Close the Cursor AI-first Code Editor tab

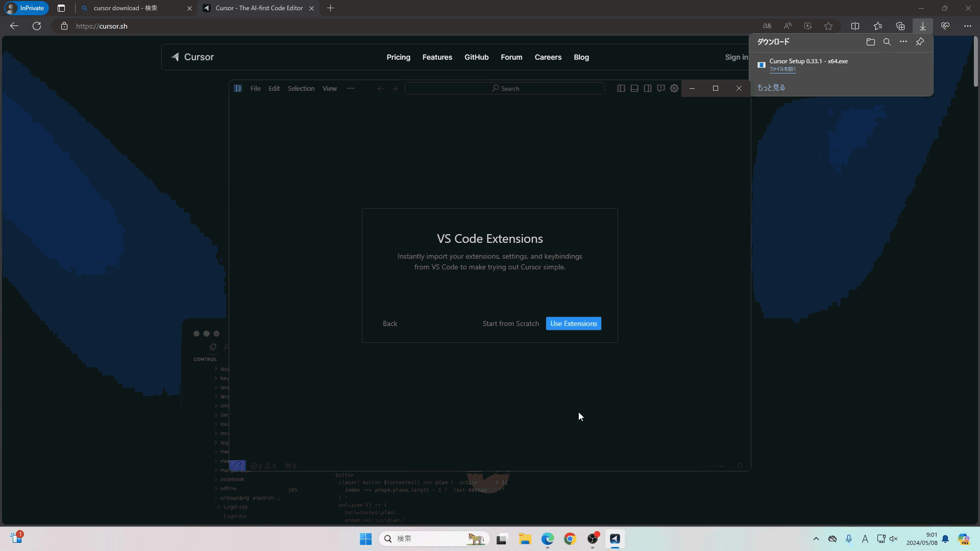(x=311, y=8)
